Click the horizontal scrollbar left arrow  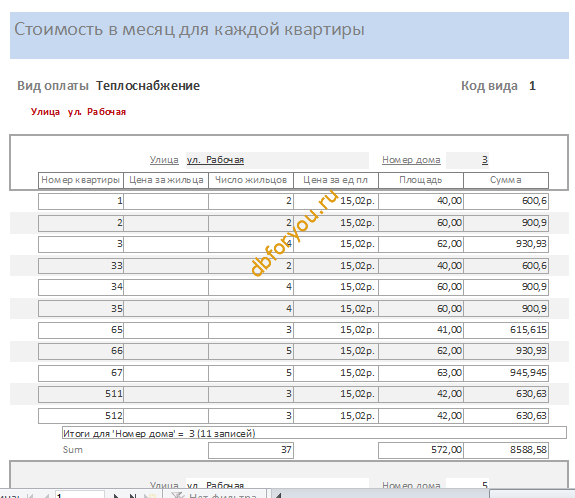(x=278, y=495)
